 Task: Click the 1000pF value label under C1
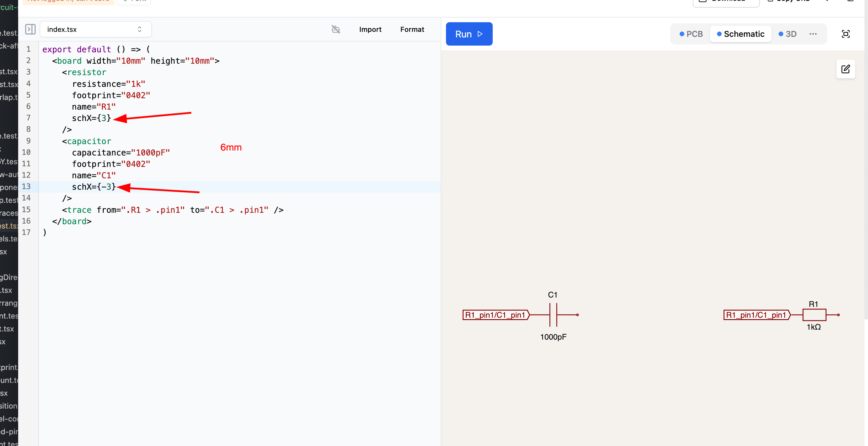[x=553, y=337]
